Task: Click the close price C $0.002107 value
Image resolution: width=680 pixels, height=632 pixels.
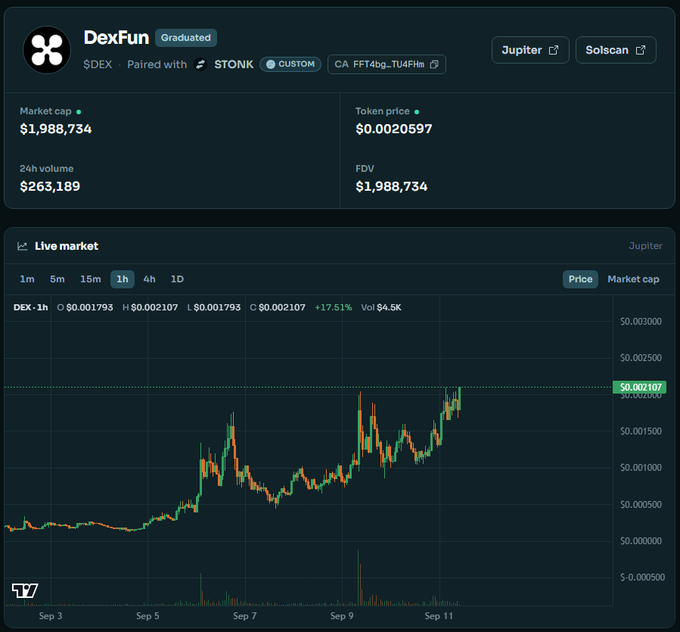Action: (x=278, y=308)
